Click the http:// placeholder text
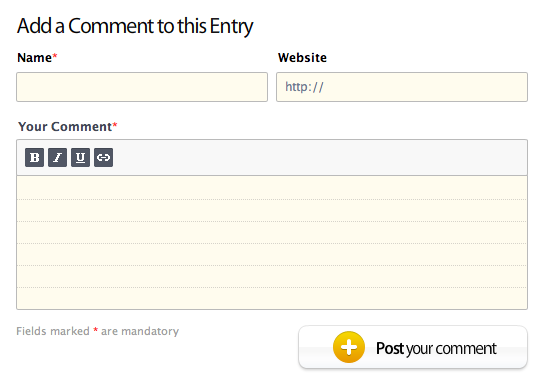545x388 pixels. (x=304, y=87)
